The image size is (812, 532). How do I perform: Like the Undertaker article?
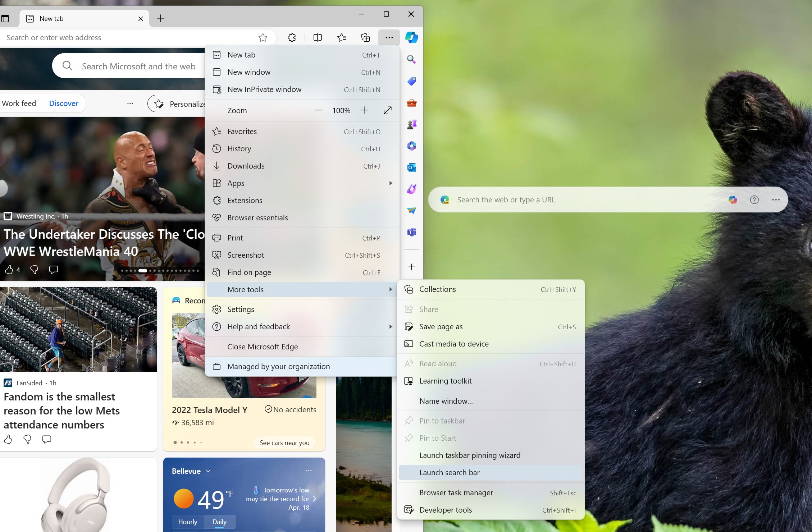(9, 270)
